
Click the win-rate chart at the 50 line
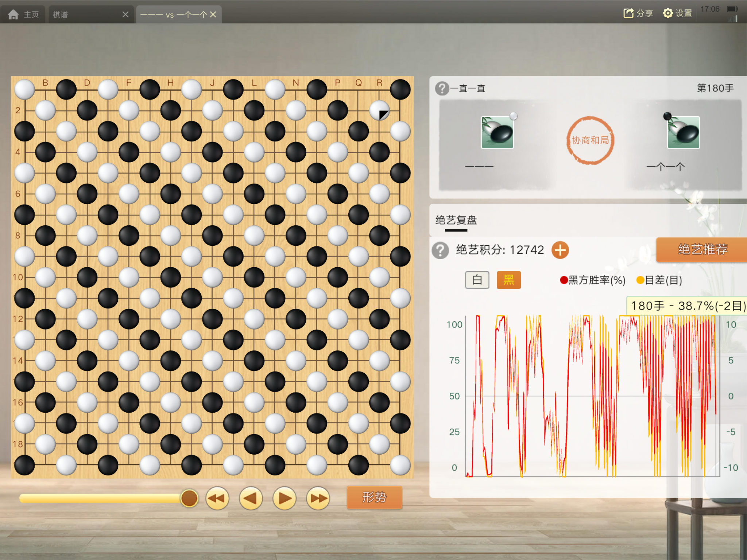(x=592, y=396)
